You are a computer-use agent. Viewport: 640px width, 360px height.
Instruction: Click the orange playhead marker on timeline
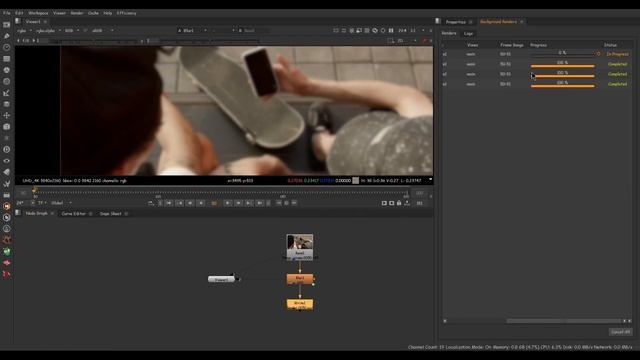34,190
